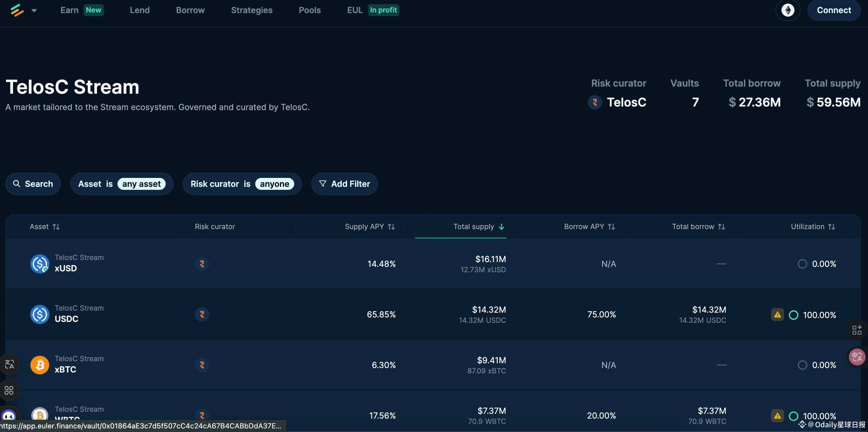Expand the logo dropdown arrow

[34, 10]
